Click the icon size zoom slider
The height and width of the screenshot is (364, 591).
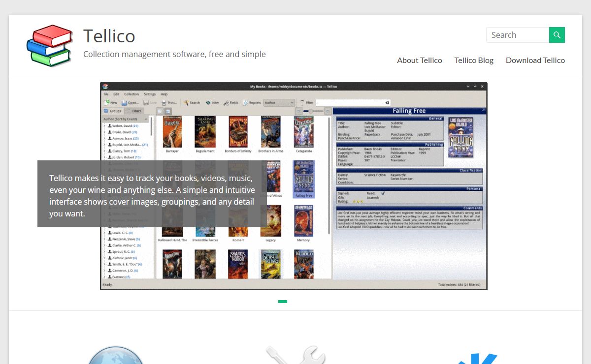click(x=313, y=111)
